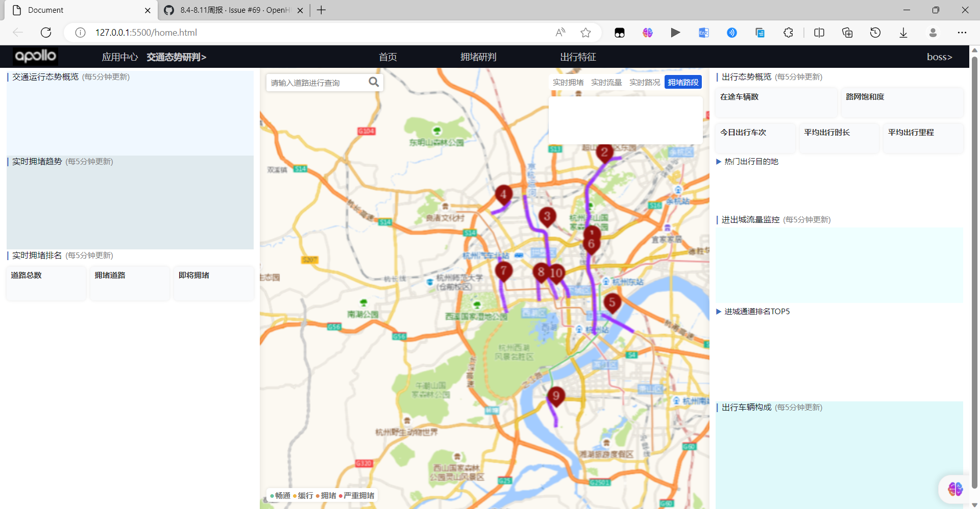Viewport: 980px width, 509px height.
Task: Open 交通态势研判 navigation dropdown
Action: click(176, 57)
